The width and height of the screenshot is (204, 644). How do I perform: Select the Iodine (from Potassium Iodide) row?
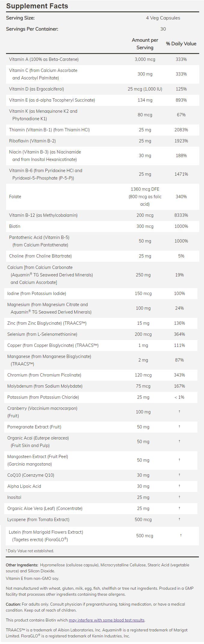point(37,294)
